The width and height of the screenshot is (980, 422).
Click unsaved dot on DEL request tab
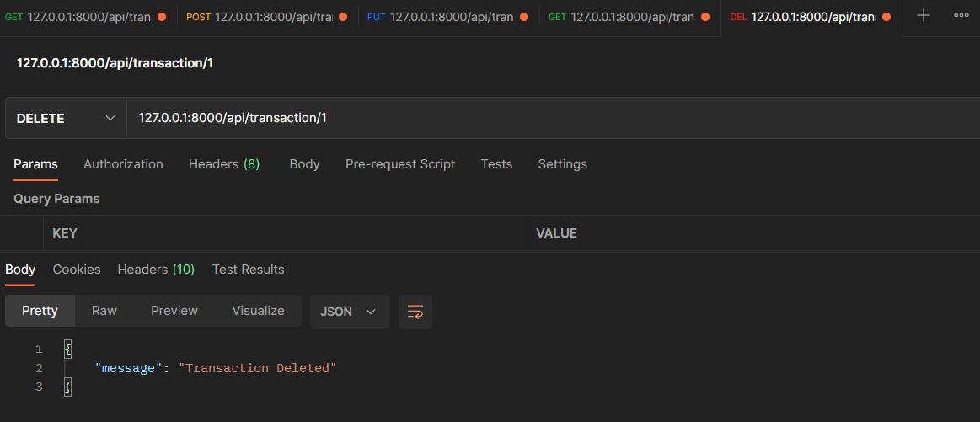[886, 17]
